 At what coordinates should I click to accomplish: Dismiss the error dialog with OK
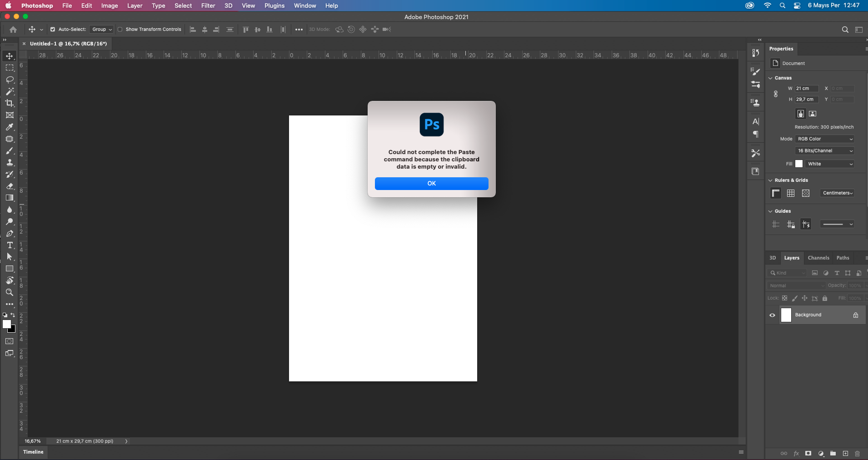[x=431, y=184]
